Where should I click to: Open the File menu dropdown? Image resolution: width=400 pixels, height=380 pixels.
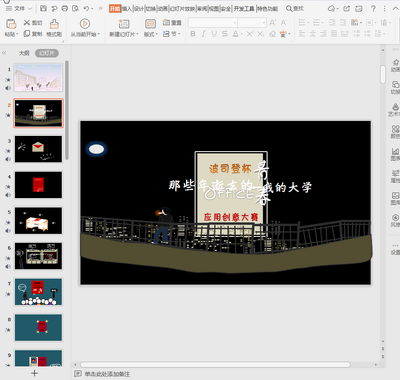coord(19,8)
